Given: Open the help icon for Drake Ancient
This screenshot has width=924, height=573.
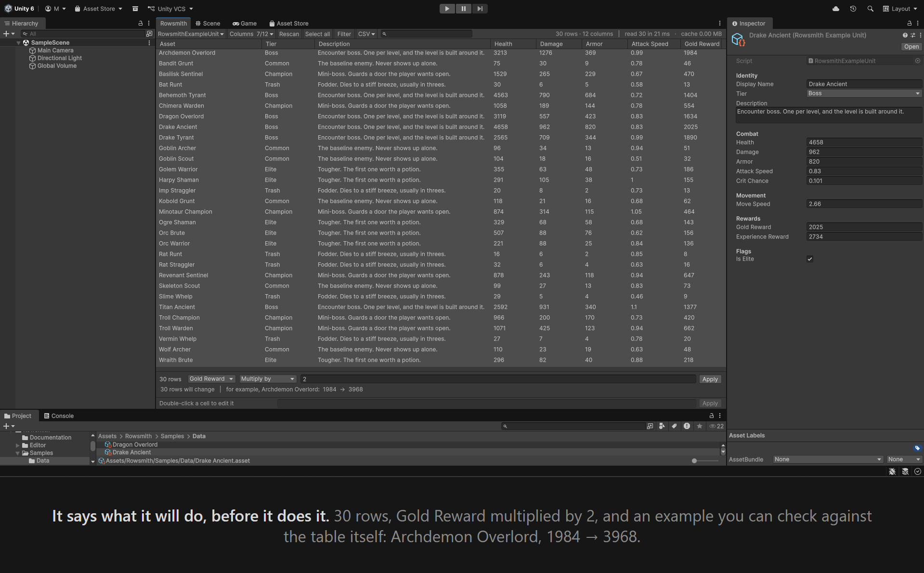Looking at the screenshot, I should point(905,35).
